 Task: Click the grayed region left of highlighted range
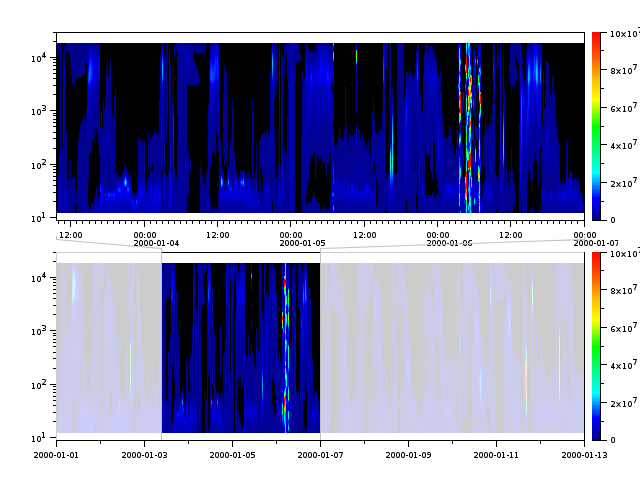(108, 345)
